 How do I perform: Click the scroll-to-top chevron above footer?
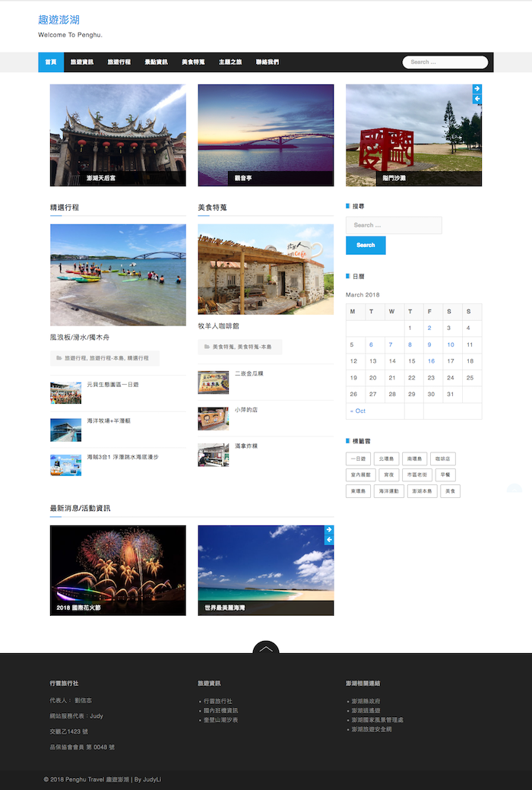[265, 649]
